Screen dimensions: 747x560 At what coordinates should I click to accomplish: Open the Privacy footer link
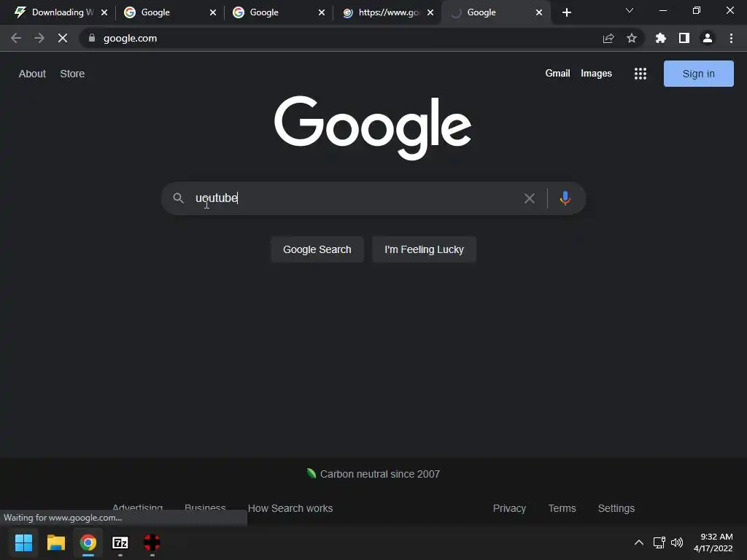(509, 508)
